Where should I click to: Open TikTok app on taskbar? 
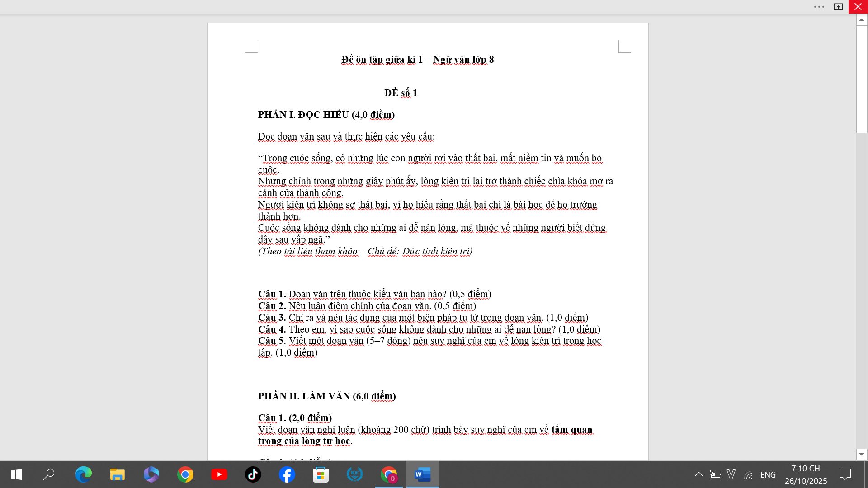tap(253, 474)
